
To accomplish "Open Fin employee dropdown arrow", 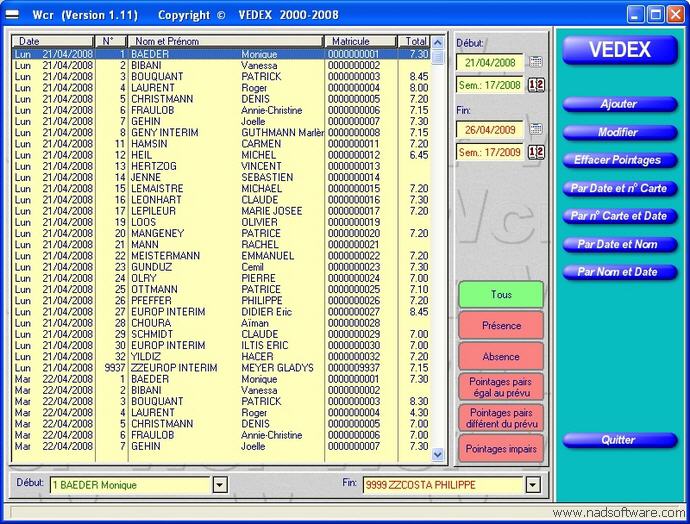I will [x=532, y=485].
